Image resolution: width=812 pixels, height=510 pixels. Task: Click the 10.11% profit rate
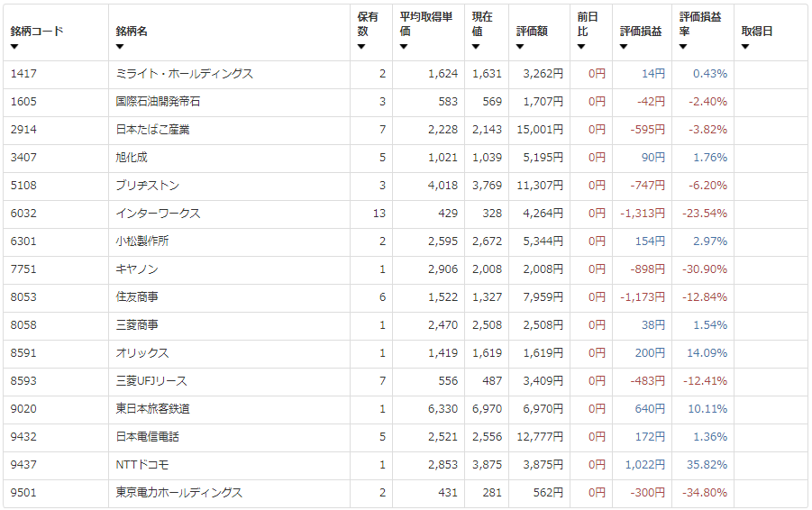[707, 409]
